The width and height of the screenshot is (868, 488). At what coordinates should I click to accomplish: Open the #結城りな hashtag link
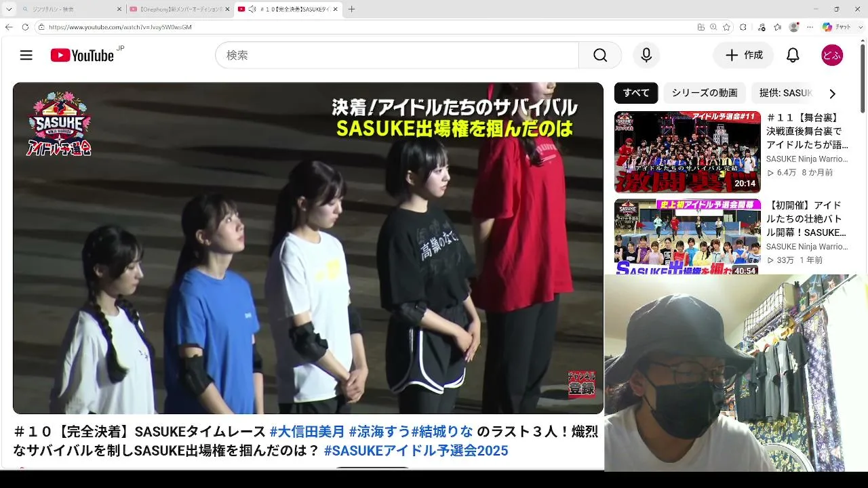pyautogui.click(x=442, y=432)
